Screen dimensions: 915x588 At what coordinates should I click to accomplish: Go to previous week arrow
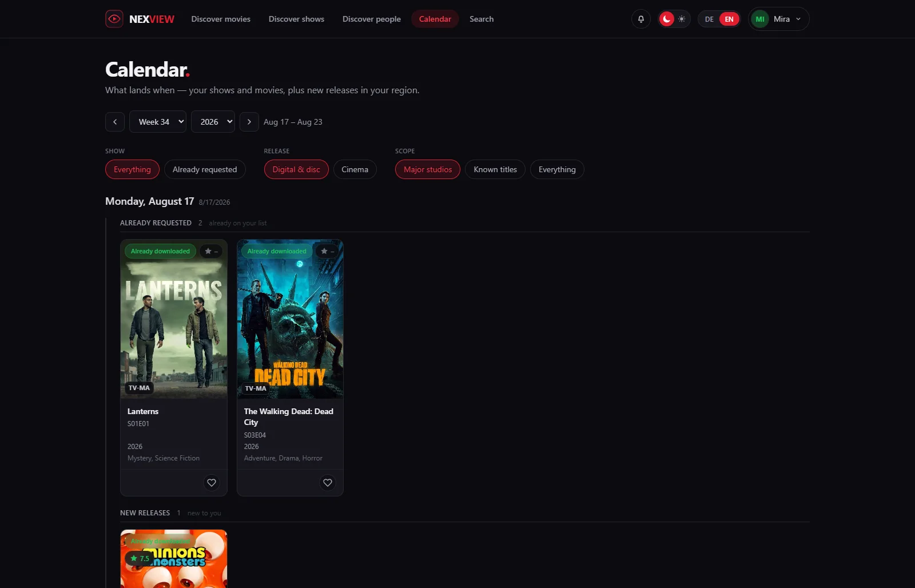pos(115,122)
